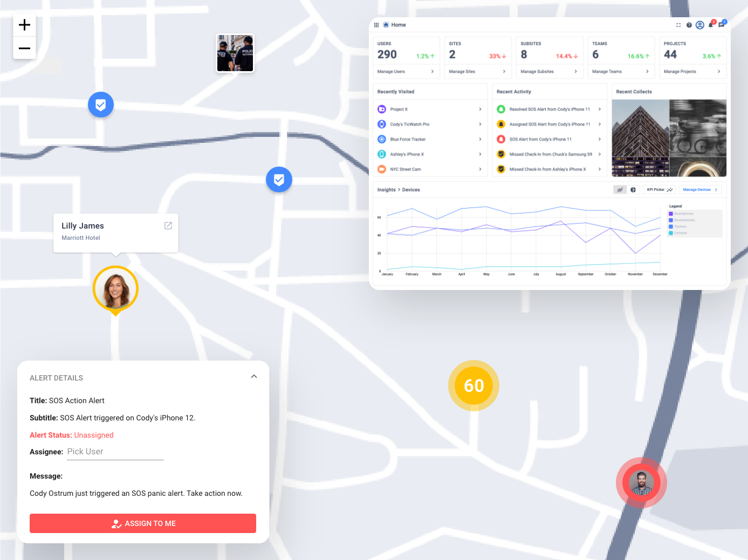Click the ASSIGN TO ME button
The image size is (748, 560).
(x=143, y=523)
